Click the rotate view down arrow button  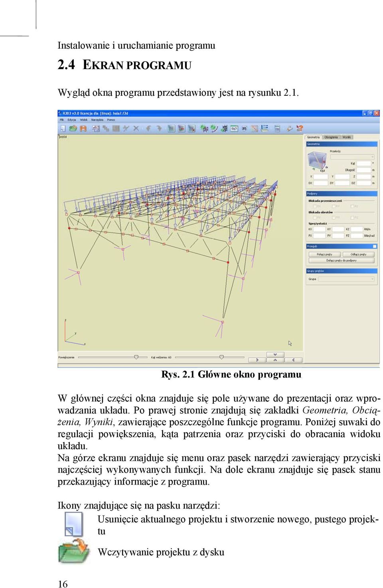tap(275, 354)
